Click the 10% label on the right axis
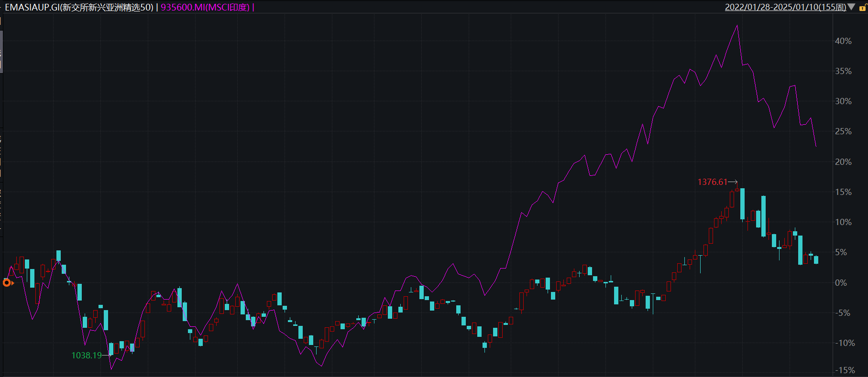 (x=843, y=222)
